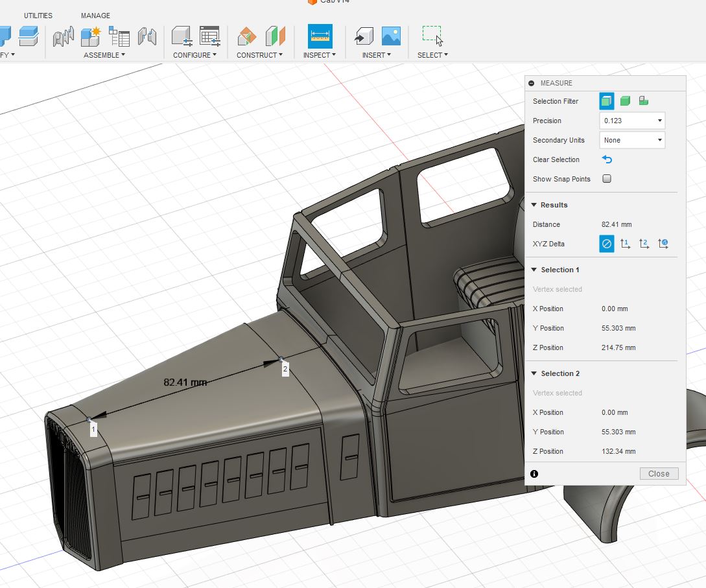This screenshot has width=706, height=588.
Task: Click the Joint icon in Assemble group
Action: 64,36
